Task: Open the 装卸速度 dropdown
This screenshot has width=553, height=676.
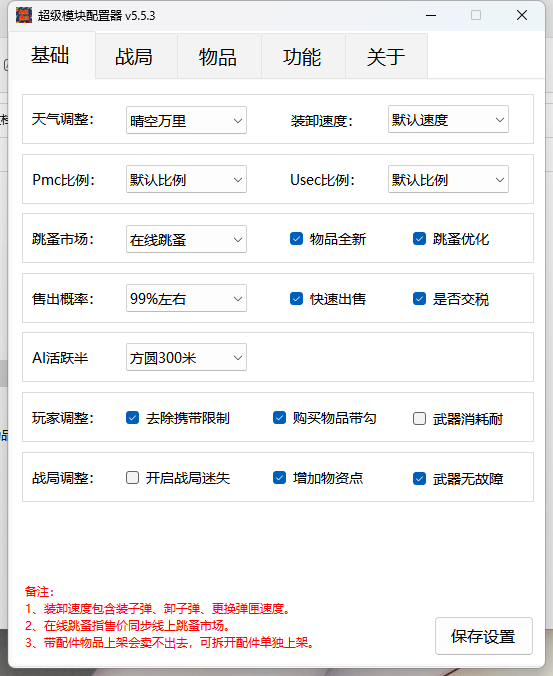Action: (448, 119)
